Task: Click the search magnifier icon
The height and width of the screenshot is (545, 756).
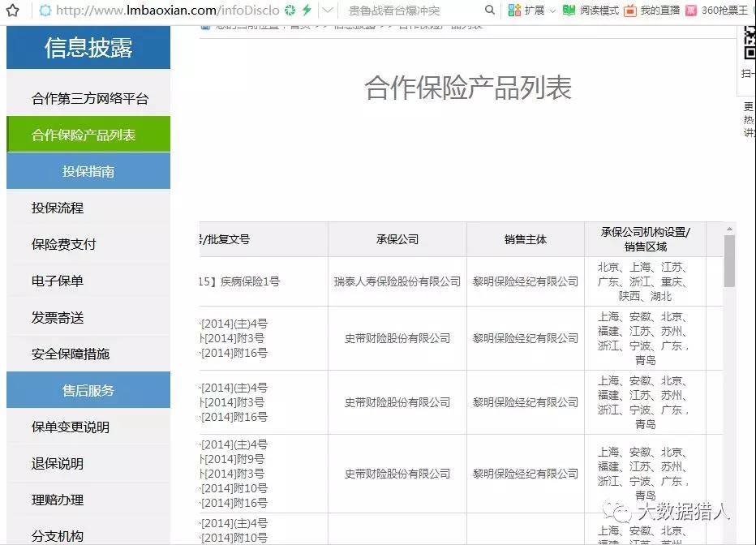Action: click(x=489, y=10)
